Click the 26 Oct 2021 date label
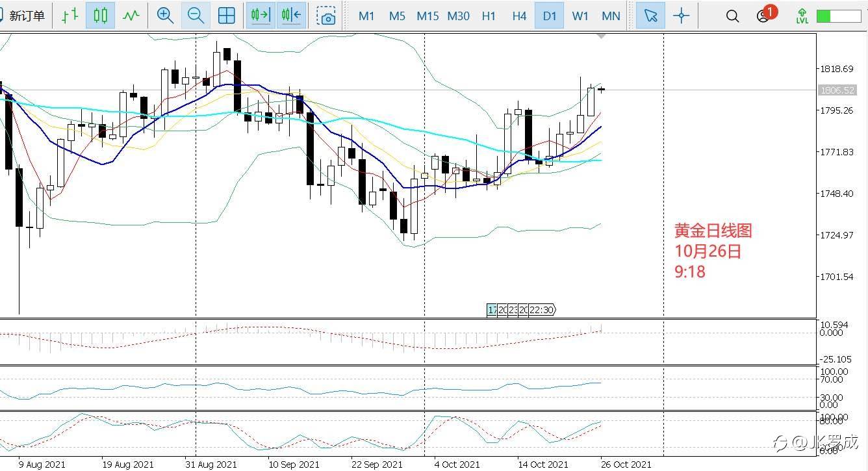 (x=625, y=465)
